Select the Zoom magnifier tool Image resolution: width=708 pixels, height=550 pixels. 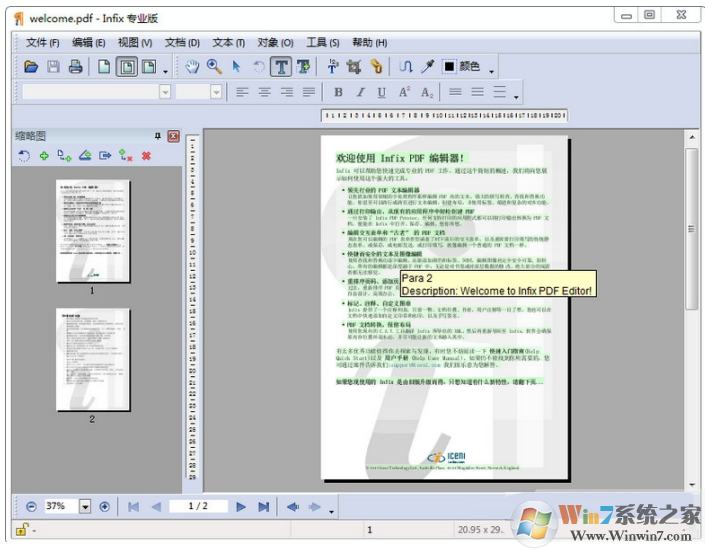(x=214, y=67)
